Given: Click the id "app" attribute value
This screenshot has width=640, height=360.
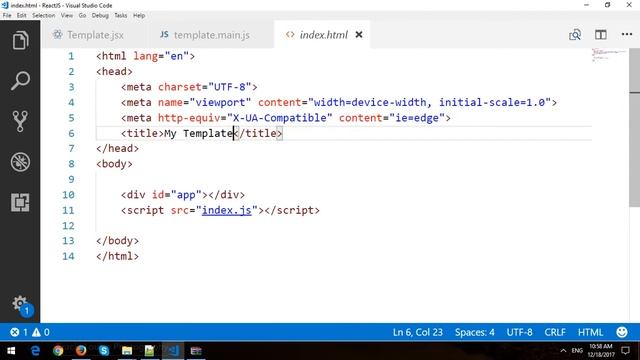Looking at the screenshot, I should [186, 195].
